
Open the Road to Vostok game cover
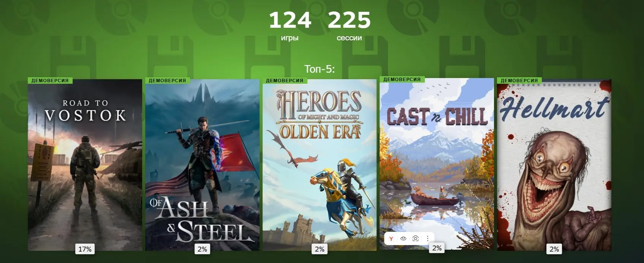tap(85, 165)
